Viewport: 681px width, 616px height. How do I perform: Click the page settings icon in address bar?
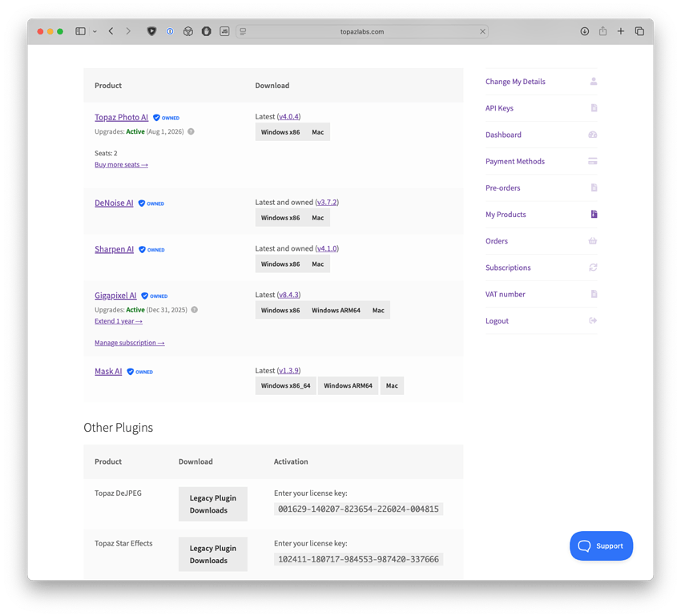[244, 31]
